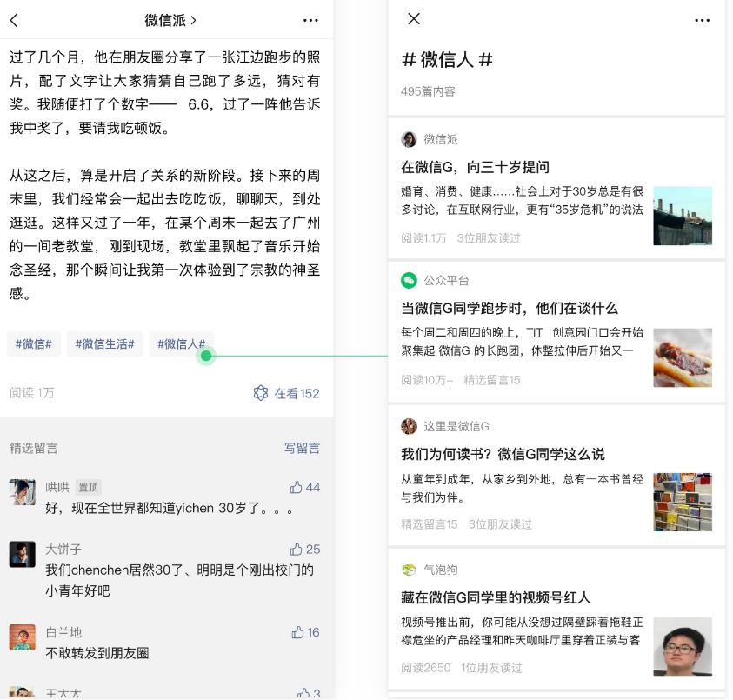Tap commenter name 哄哄

pyautogui.click(x=57, y=487)
